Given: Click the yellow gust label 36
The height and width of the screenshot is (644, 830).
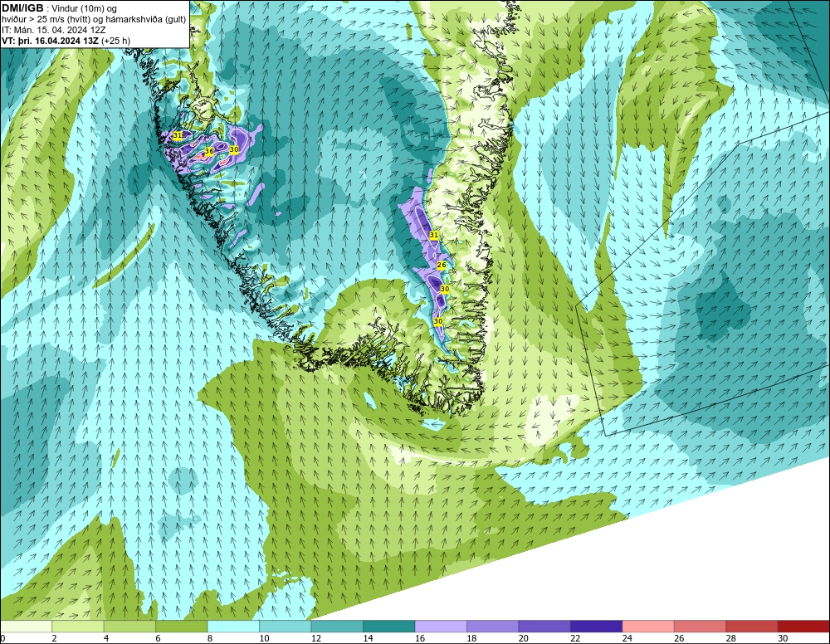Looking at the screenshot, I should (x=209, y=151).
